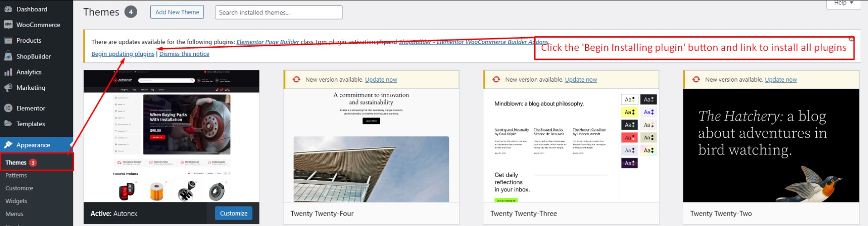868x226 pixels.
Task: Click the Analytics bar chart icon
Action: 8,72
